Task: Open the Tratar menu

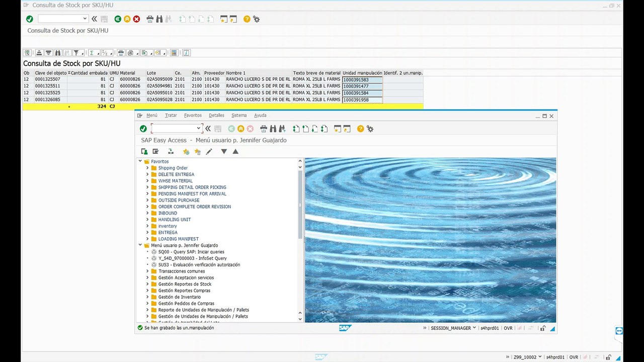Action: coord(171,116)
